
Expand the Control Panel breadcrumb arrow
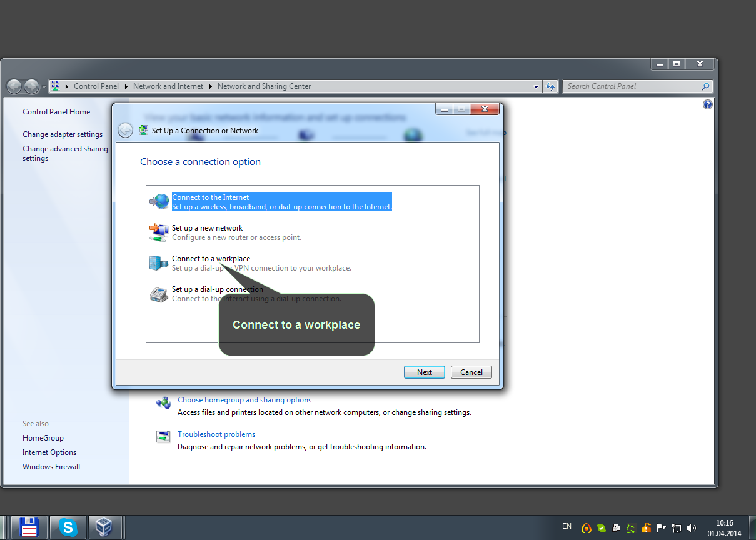click(x=126, y=86)
